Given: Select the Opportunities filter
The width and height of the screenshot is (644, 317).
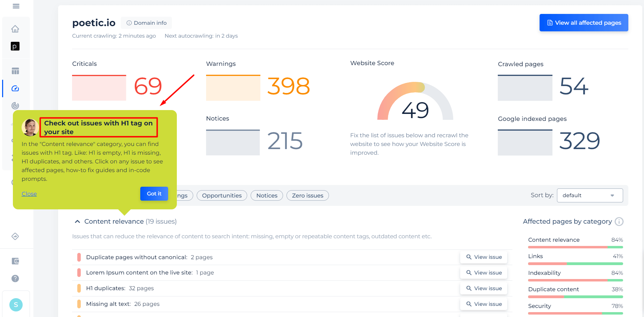Looking at the screenshot, I should tap(222, 195).
